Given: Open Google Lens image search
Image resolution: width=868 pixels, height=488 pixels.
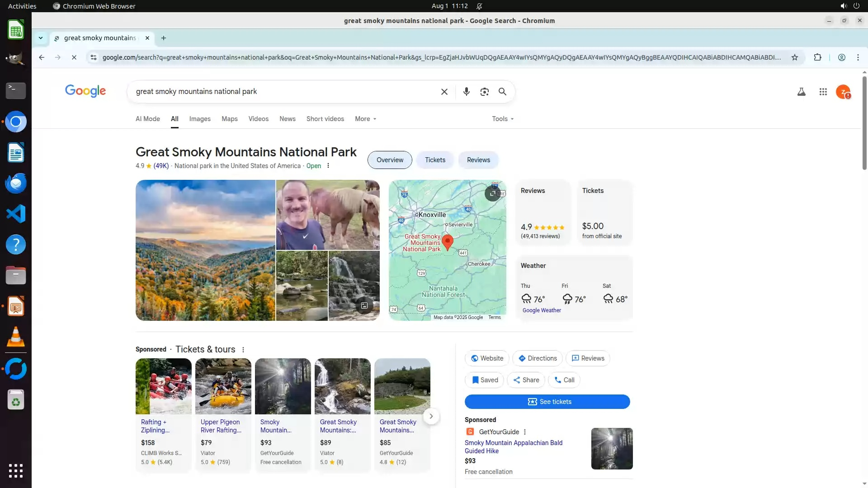Looking at the screenshot, I should click(484, 92).
